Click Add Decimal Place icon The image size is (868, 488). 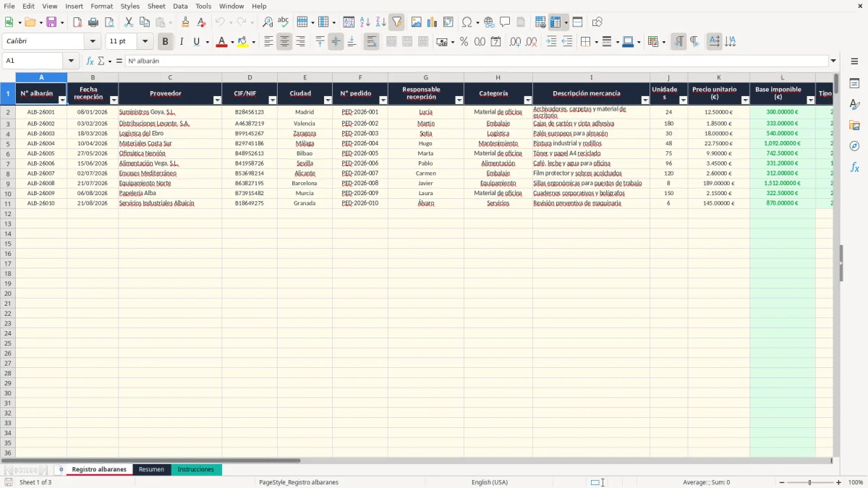(515, 42)
